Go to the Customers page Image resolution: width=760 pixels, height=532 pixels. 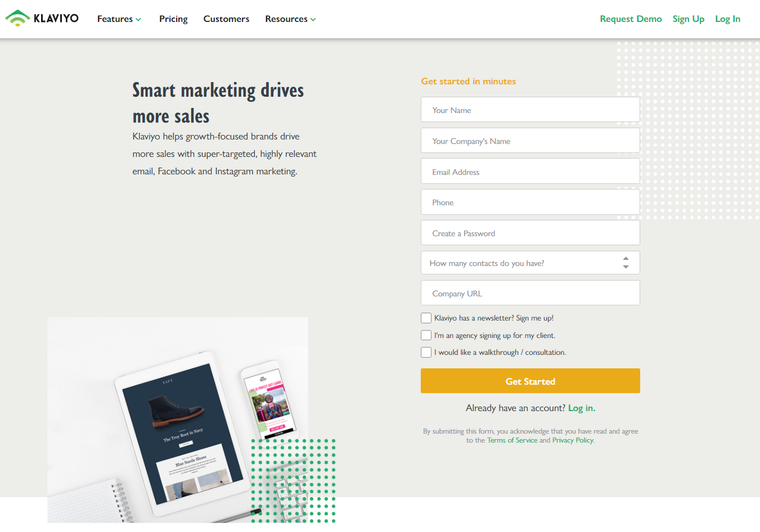[x=226, y=19]
